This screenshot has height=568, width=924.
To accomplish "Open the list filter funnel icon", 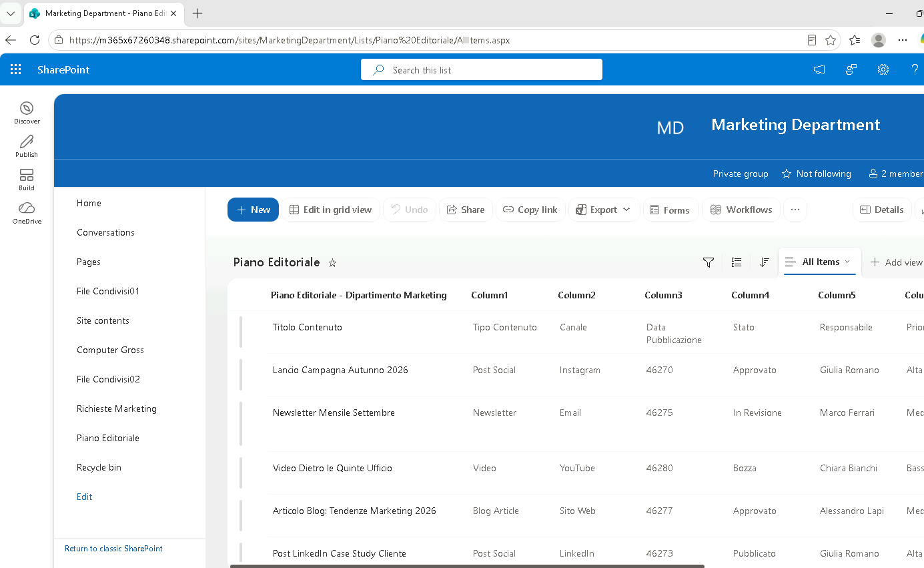I will point(709,262).
